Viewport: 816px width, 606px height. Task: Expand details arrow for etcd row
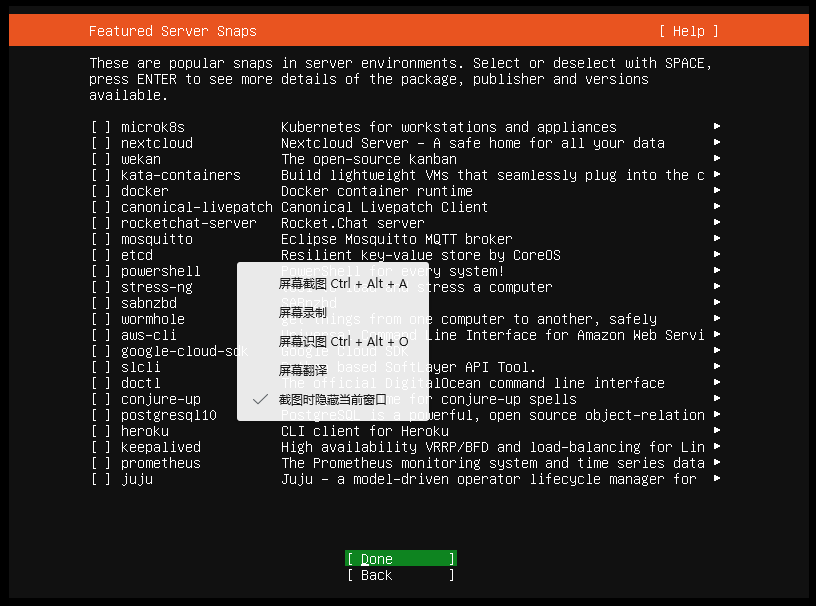(x=717, y=254)
